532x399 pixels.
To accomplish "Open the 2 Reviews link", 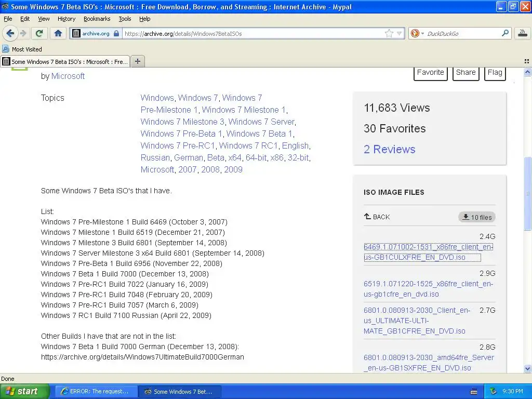I will pos(390,149).
